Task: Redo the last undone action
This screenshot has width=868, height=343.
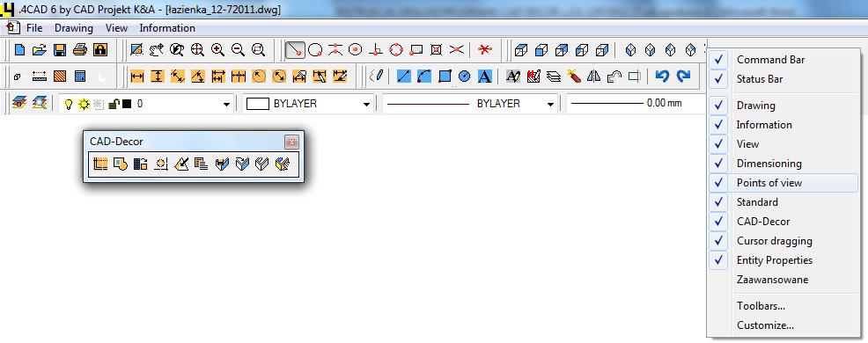Action: [684, 77]
